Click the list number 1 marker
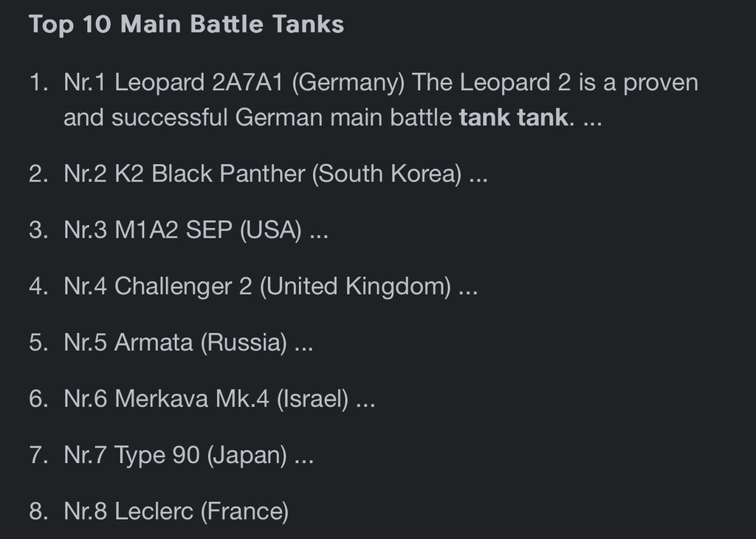Screen dimensions: 756x539 [x=38, y=83]
